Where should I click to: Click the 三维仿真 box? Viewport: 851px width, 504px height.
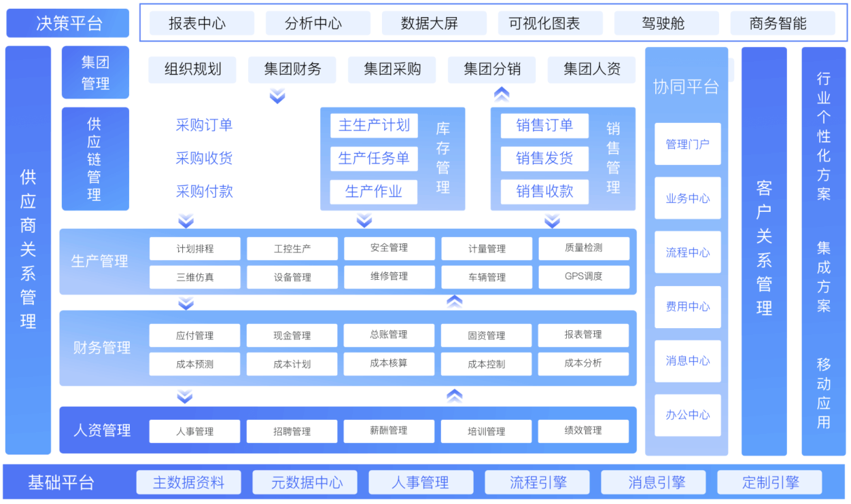click(195, 277)
